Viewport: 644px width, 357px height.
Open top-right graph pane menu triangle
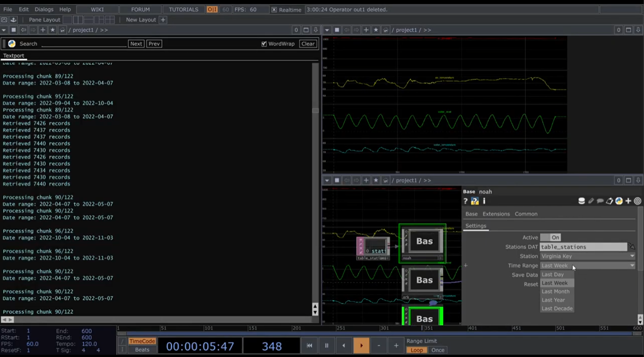[327, 30]
